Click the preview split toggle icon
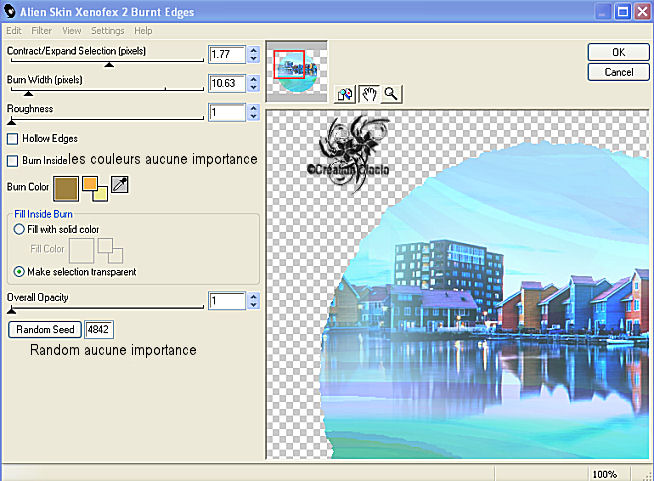 (x=345, y=94)
